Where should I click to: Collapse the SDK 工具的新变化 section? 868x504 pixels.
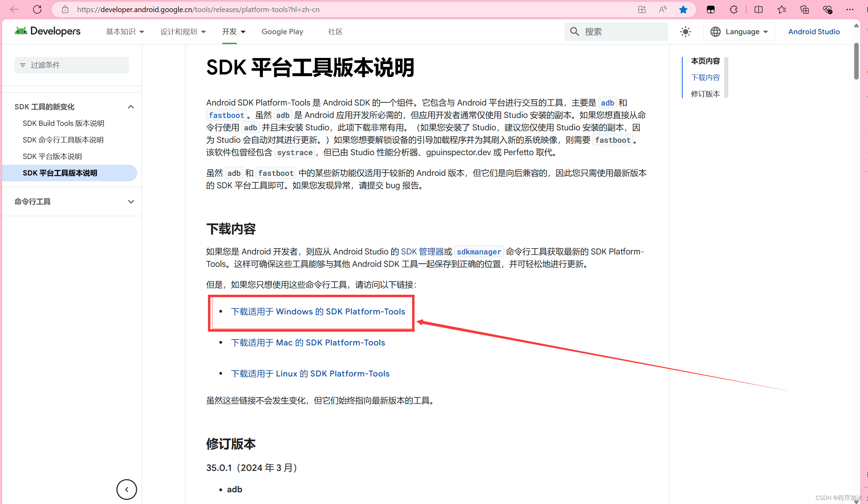click(x=131, y=107)
